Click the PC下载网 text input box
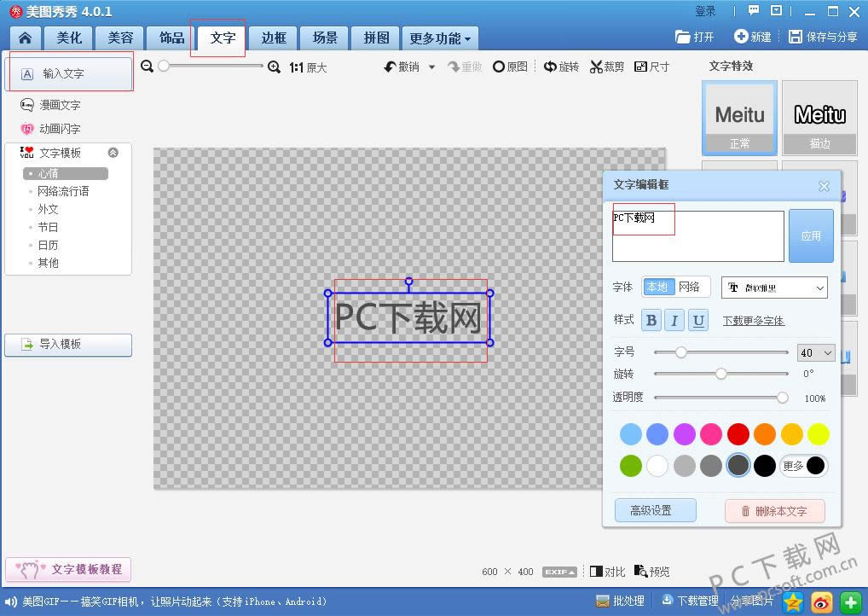The height and width of the screenshot is (616, 868). (697, 236)
